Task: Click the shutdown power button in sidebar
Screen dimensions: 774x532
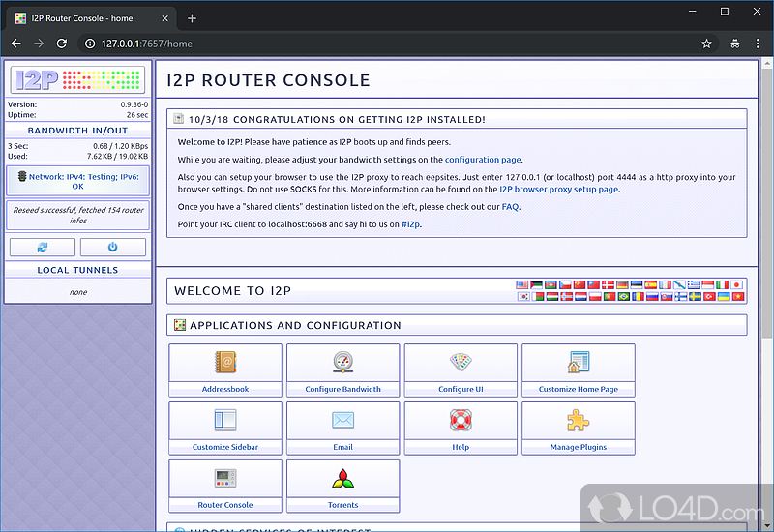Action: 113,248
